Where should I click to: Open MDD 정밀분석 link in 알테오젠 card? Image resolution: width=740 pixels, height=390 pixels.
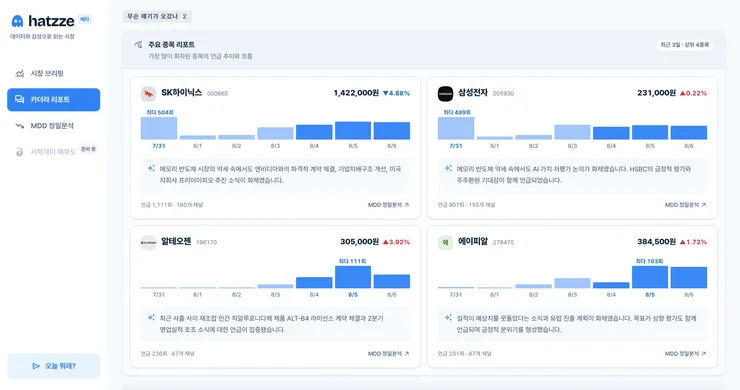click(388, 354)
